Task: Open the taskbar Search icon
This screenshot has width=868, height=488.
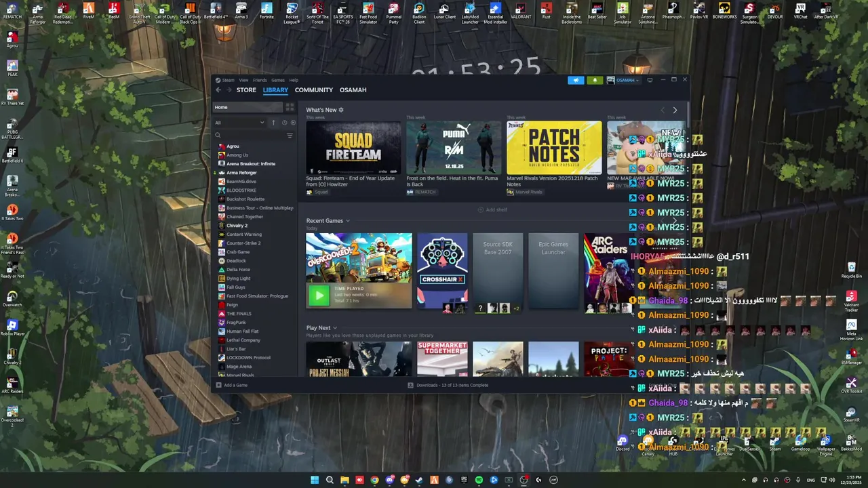Action: coord(330,480)
